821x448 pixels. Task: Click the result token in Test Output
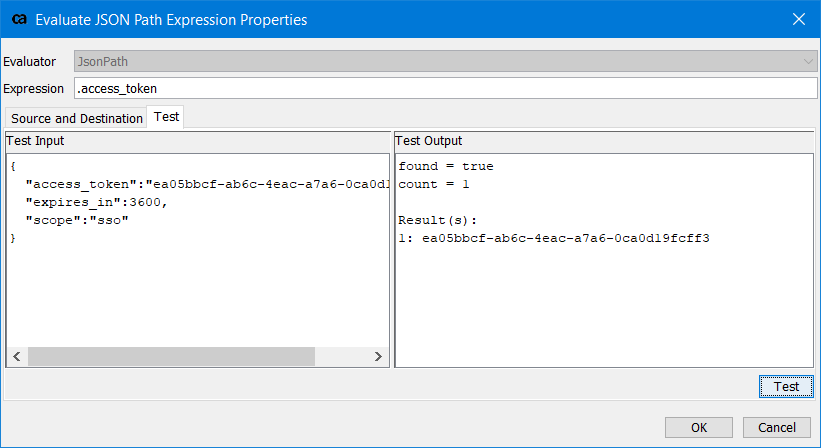(x=565, y=238)
